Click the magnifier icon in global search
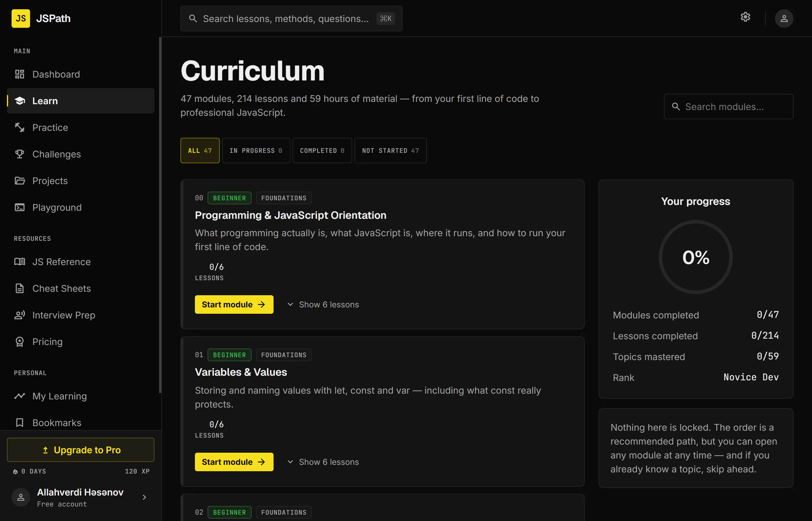This screenshot has height=521, width=812. (x=193, y=19)
